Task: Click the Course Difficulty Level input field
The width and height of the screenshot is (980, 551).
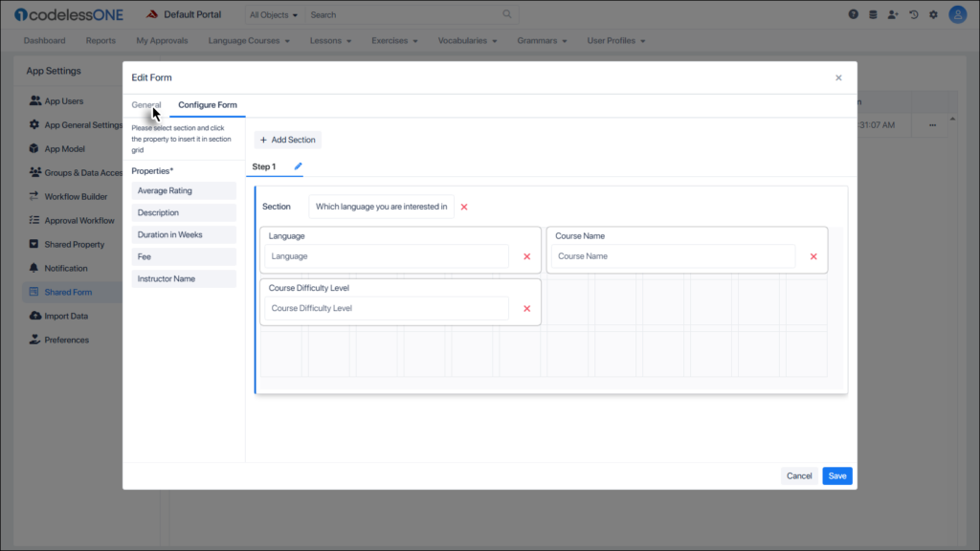Action: point(387,308)
